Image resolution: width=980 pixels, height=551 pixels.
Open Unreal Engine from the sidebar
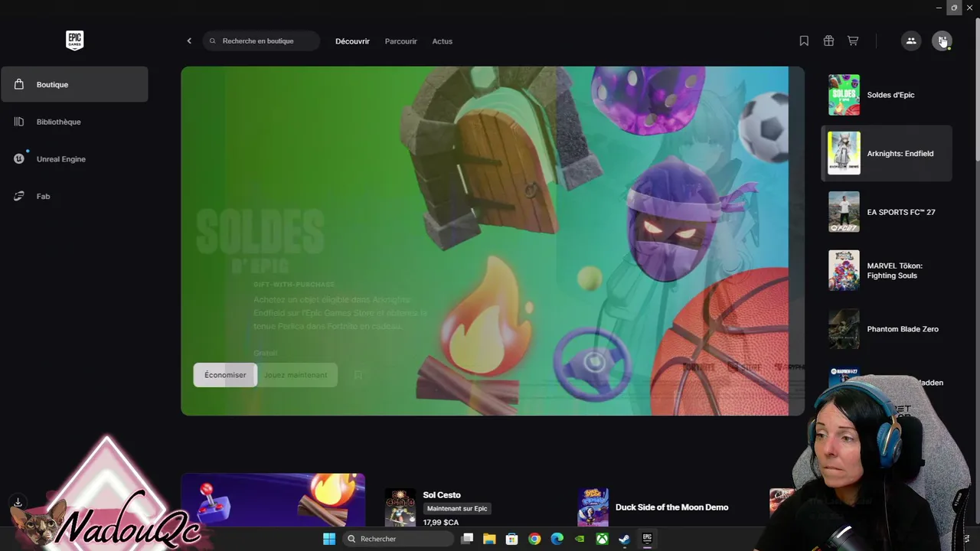(x=74, y=159)
